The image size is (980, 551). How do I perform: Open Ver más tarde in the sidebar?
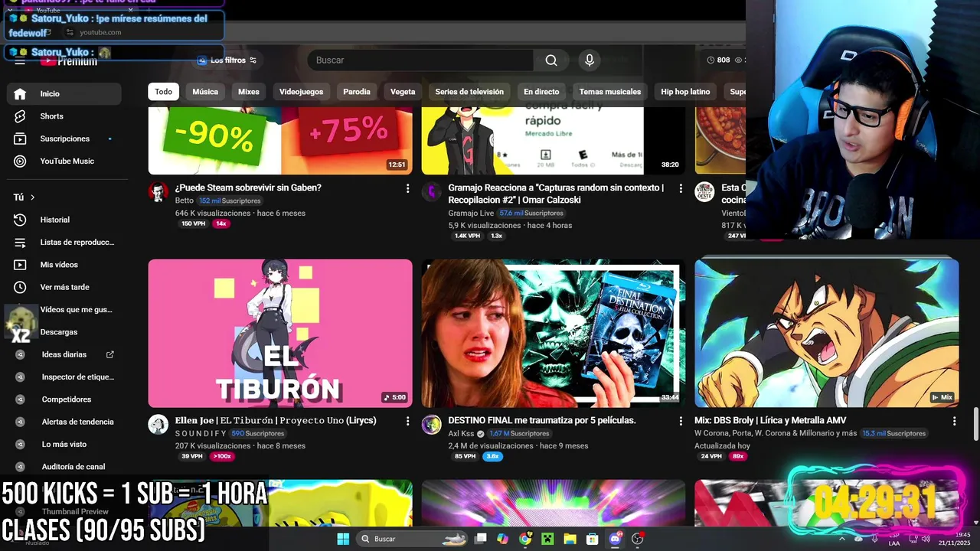(64, 287)
